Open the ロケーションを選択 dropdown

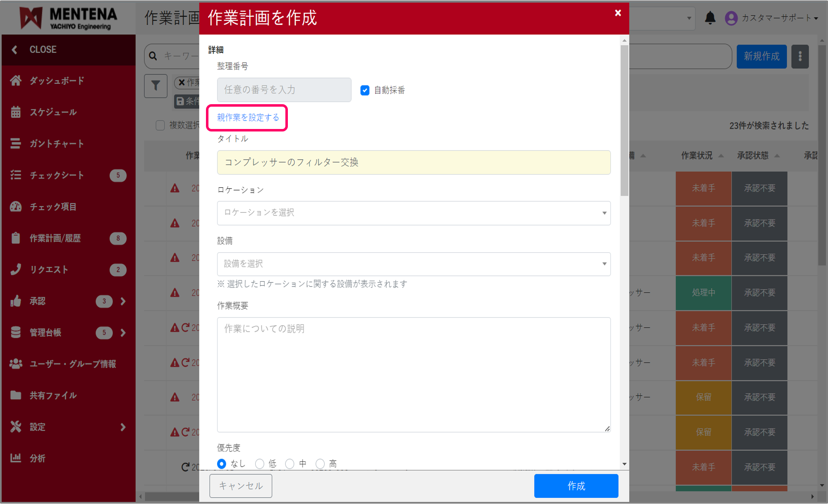(413, 213)
